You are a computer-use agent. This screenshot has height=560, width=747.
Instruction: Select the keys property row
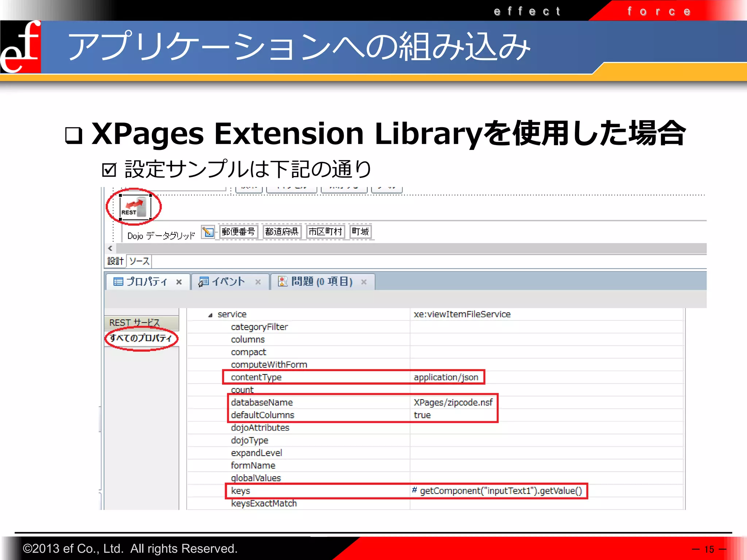pos(435,491)
